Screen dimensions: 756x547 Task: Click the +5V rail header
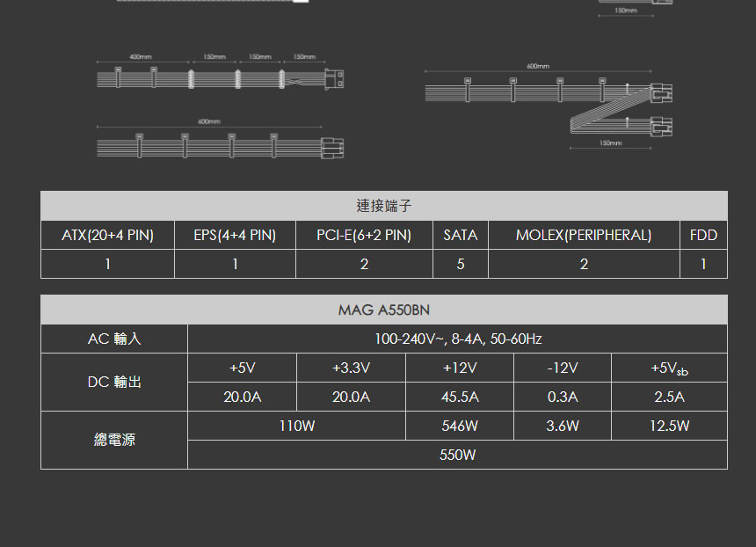[x=242, y=368]
